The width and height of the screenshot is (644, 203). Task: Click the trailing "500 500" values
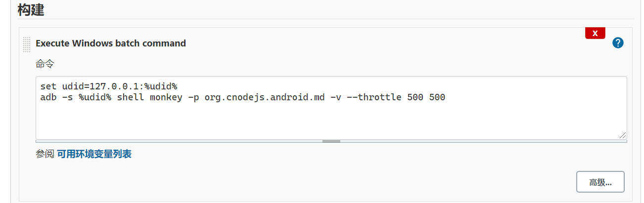click(x=426, y=97)
